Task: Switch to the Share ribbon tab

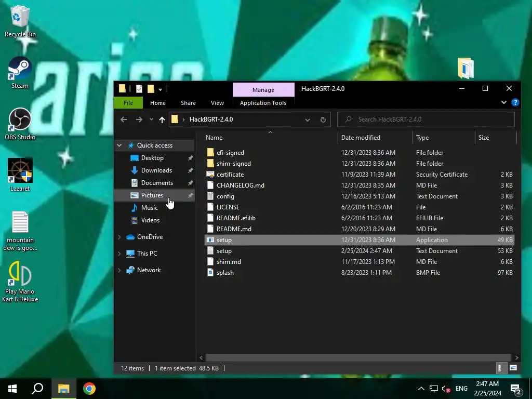Action: click(188, 103)
